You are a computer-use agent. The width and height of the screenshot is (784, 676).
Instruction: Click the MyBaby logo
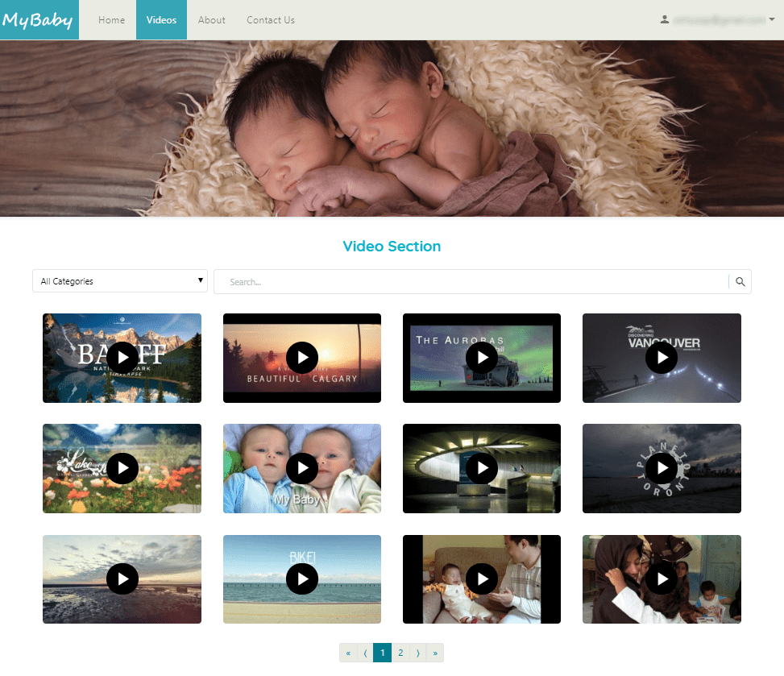click(39, 20)
